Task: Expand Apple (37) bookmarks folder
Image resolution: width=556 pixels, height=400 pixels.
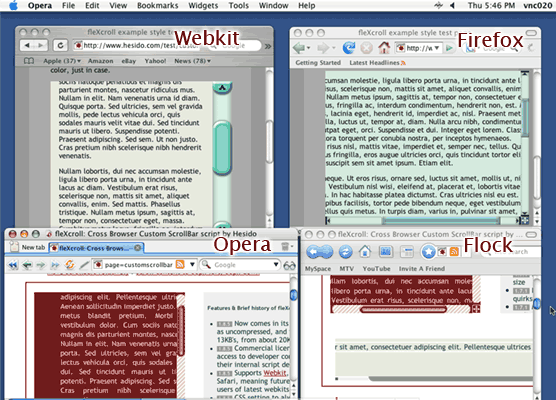Action: (x=62, y=61)
